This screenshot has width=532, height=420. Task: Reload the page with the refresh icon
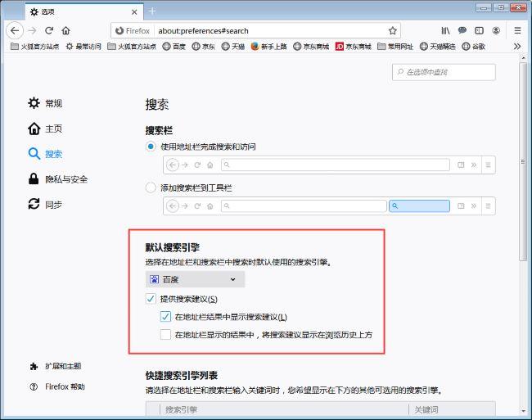pos(49,30)
